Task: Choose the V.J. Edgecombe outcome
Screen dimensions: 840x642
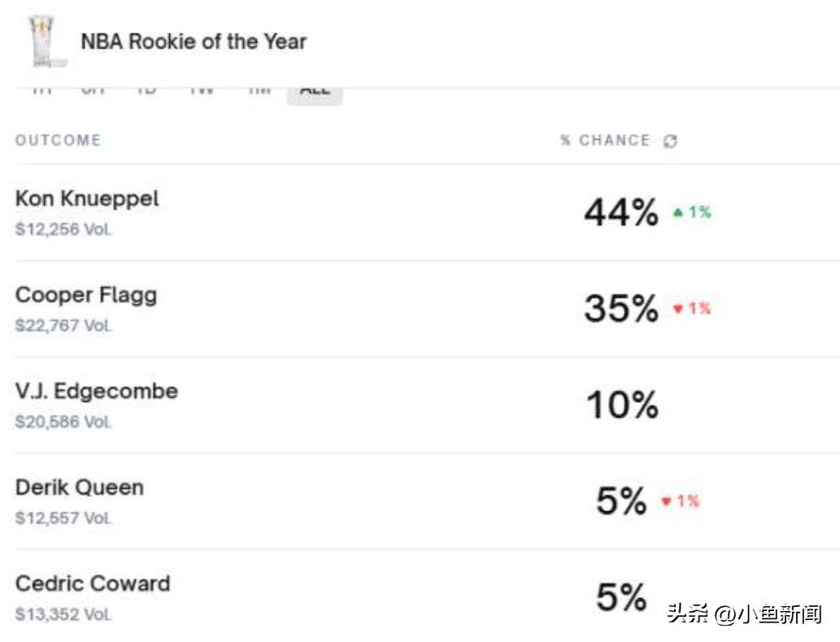Action: 96,391
